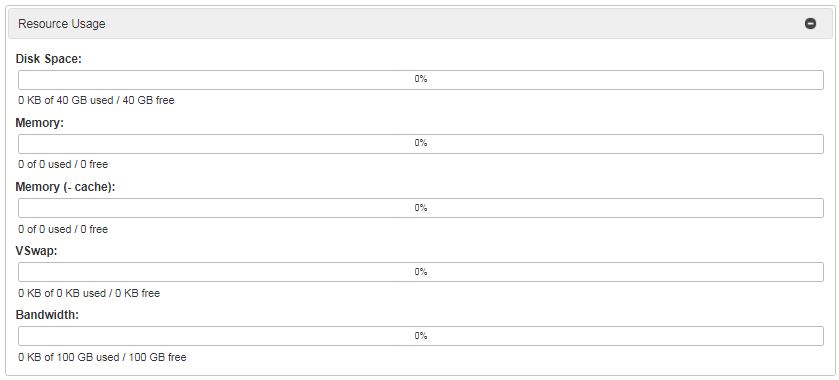
Task: Click the 0 KB of 100 GB used text
Action: pos(68,357)
